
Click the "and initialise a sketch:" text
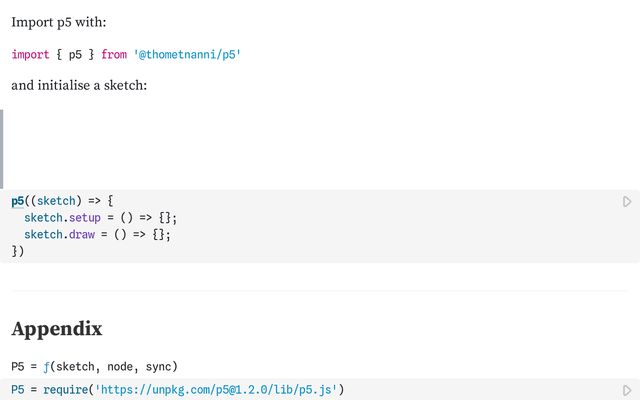coord(79,85)
